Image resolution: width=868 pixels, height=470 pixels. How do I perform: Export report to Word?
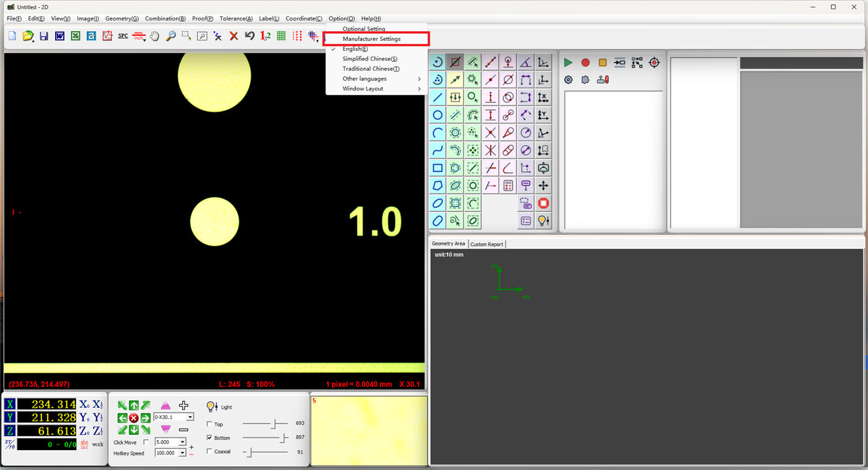click(60, 36)
